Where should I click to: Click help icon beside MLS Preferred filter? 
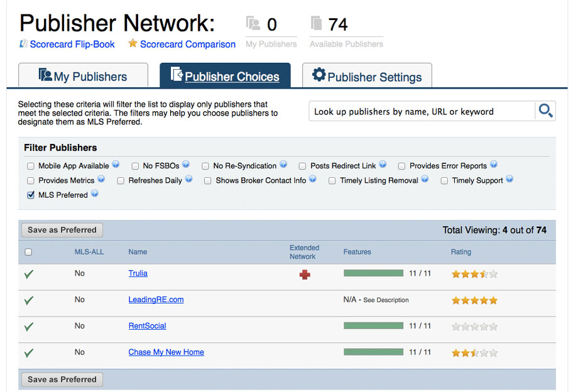point(94,194)
